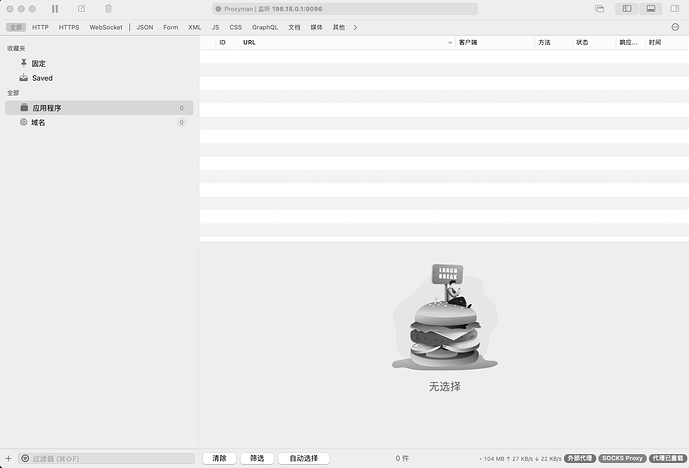This screenshot has width=689, height=468.
Task: Sort by the 方法 column header
Action: click(x=544, y=43)
